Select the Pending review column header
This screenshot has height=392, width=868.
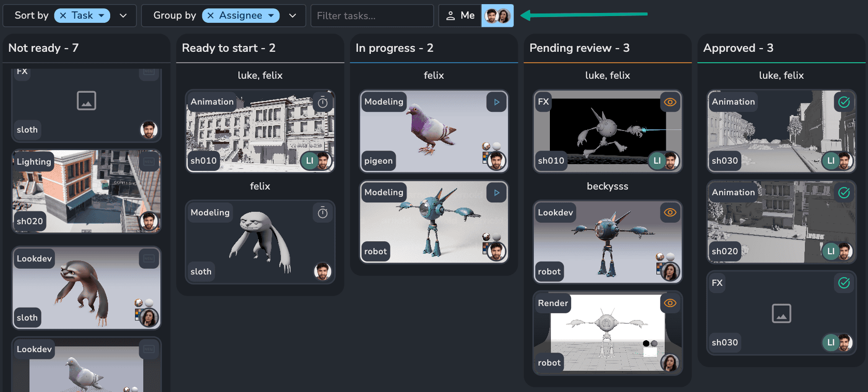(579, 48)
